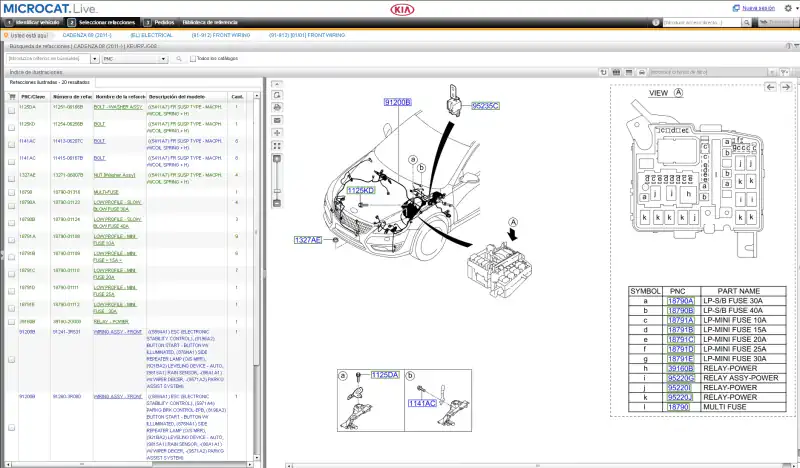The width and height of the screenshot is (800, 468).
Task: Open the Biblioteca de referencia tab
Action: [210, 21]
